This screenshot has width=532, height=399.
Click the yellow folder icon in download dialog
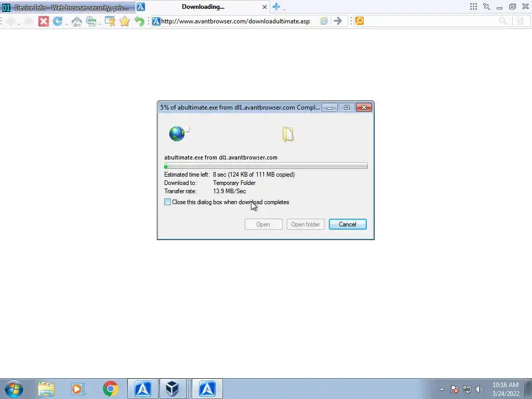point(288,134)
